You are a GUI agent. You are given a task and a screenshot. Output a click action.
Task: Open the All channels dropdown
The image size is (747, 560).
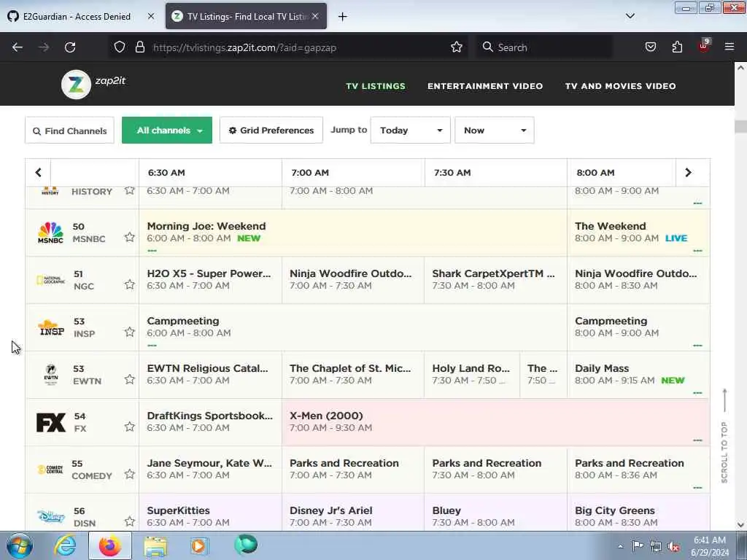167,130
